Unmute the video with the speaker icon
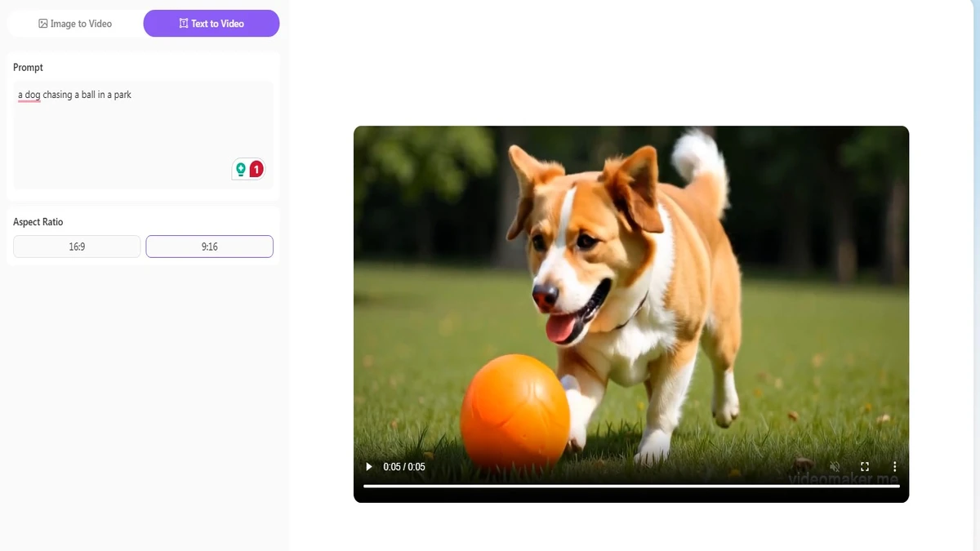980x551 pixels. click(835, 467)
